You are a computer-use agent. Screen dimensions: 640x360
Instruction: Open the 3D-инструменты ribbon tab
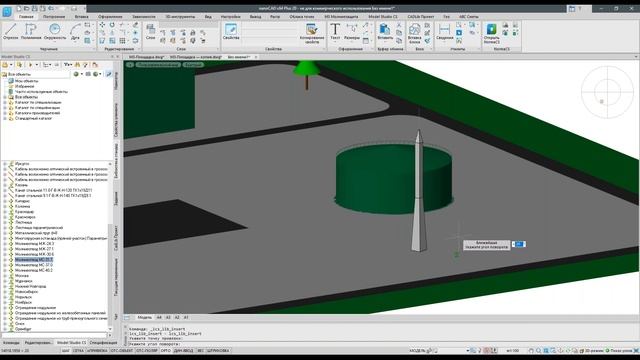(x=180, y=17)
